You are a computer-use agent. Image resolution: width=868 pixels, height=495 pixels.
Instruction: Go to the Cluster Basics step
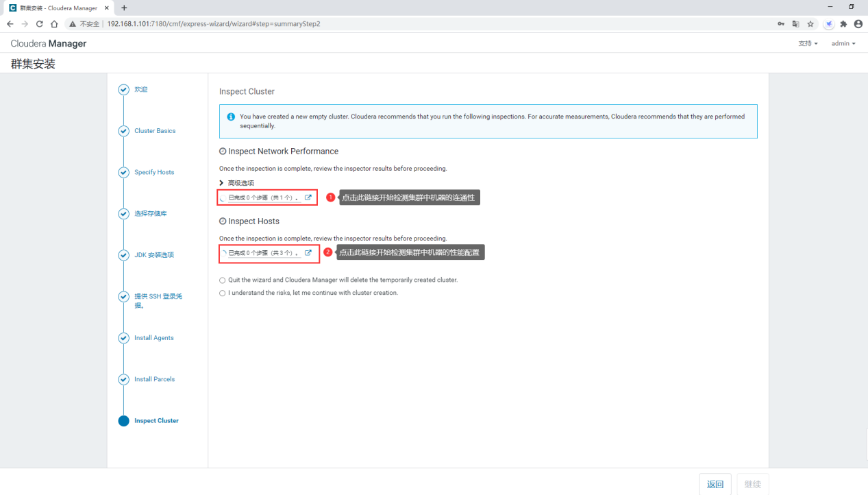pos(155,131)
